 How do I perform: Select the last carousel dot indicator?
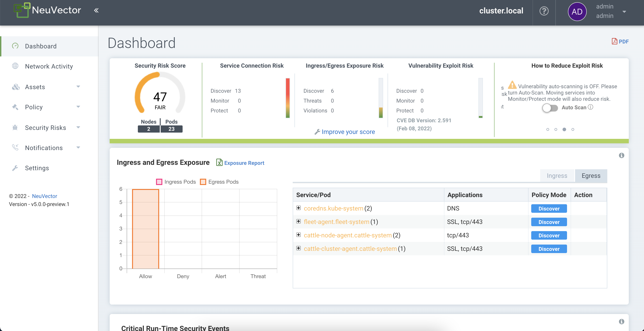coord(573,129)
